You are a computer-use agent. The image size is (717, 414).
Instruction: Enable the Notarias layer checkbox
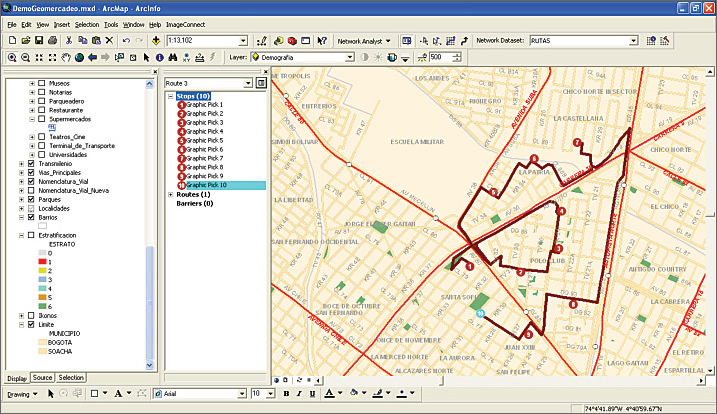click(42, 92)
